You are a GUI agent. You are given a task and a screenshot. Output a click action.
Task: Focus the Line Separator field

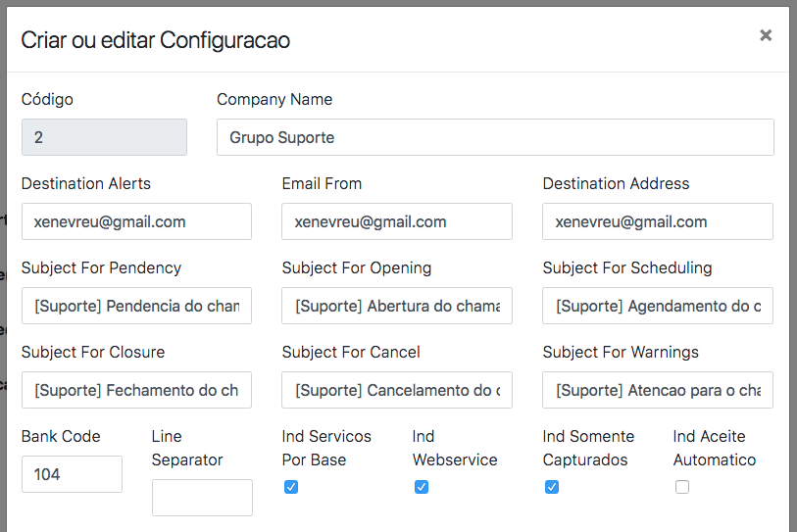click(202, 498)
